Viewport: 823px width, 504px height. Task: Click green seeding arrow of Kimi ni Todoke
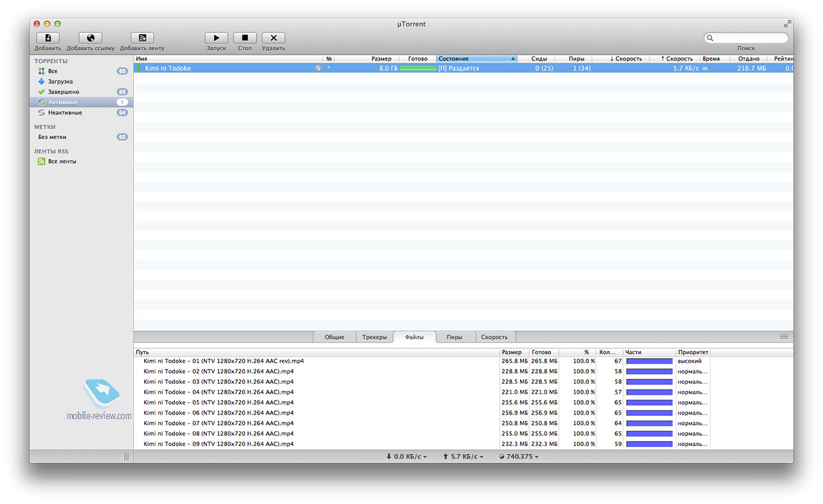[x=138, y=68]
